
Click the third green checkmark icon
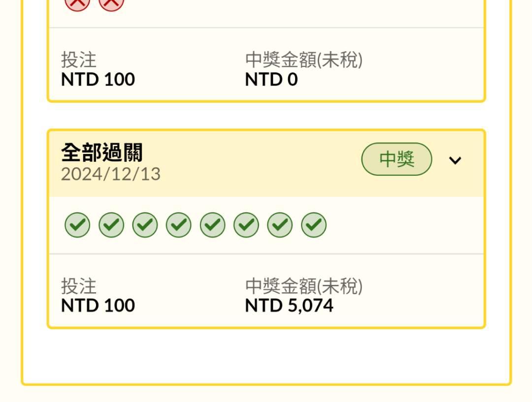145,225
